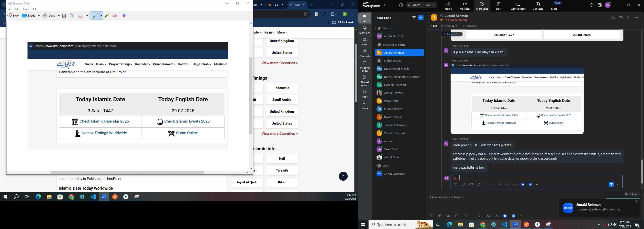The height and width of the screenshot is (229, 644).
Task: Open Help menu in Snipping Tool
Action: (34, 9)
